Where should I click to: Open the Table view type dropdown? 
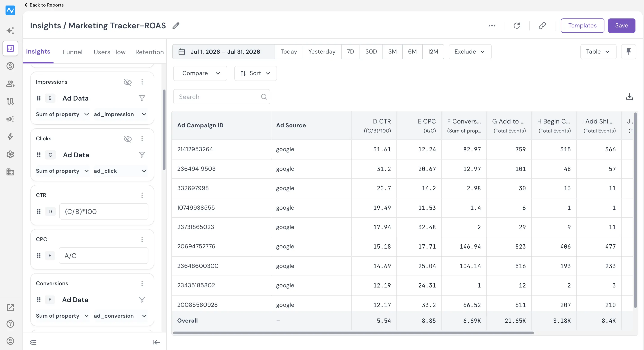[x=598, y=52]
